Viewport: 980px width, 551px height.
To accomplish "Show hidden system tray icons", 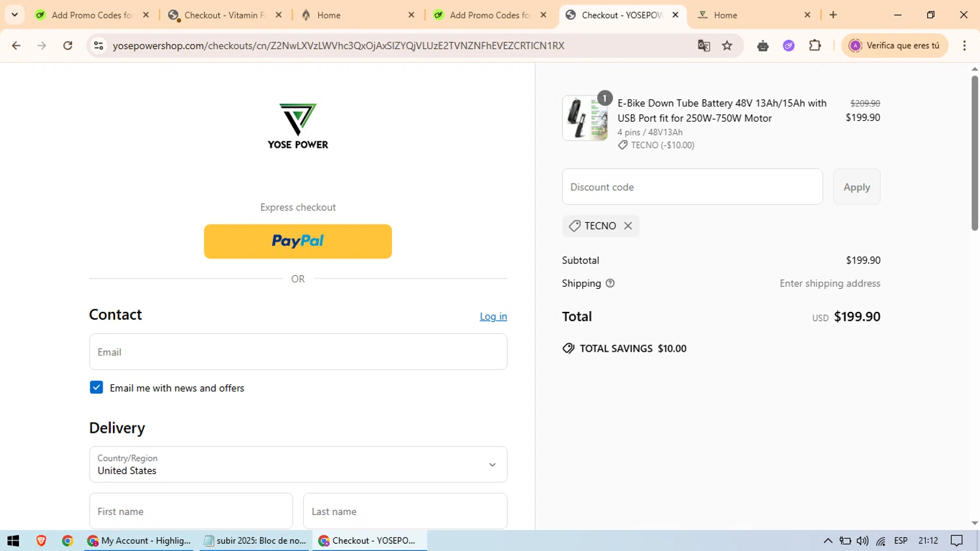I will [x=828, y=541].
